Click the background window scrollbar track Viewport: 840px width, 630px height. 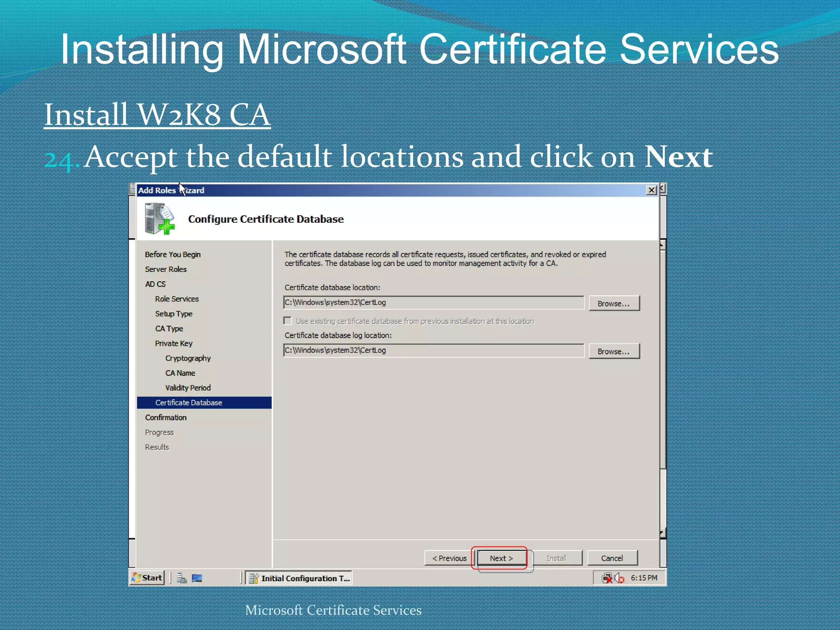pyautogui.click(x=663, y=498)
